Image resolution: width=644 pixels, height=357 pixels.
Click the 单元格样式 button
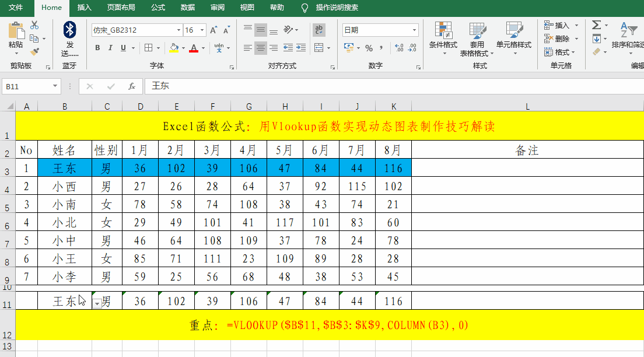pos(514,38)
